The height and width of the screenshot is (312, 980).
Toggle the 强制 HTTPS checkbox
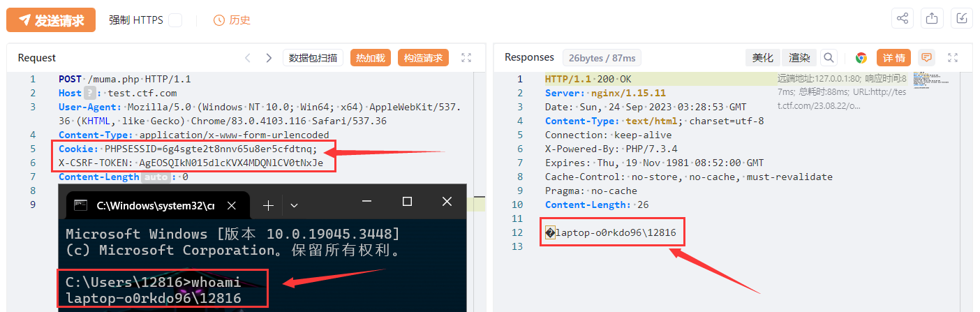pos(175,20)
